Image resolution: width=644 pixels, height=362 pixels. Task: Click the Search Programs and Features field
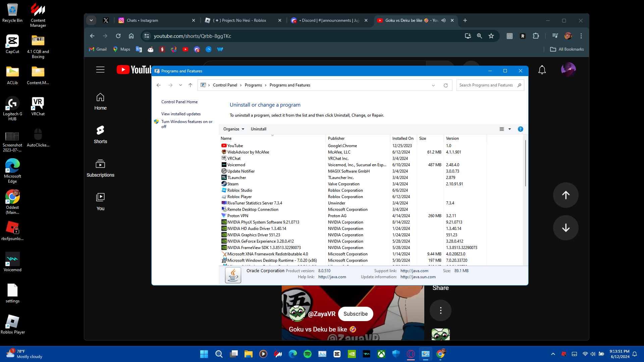click(486, 85)
